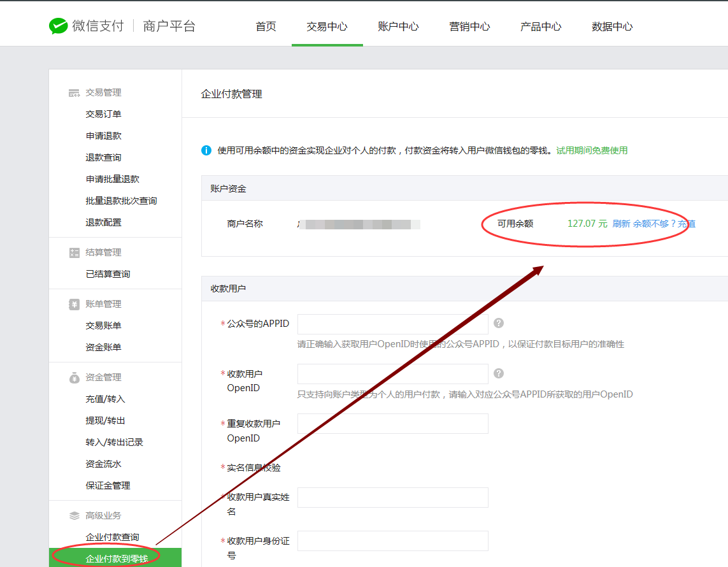This screenshot has width=728, height=567.
Task: Click the WeChat Pay logo icon
Action: click(x=59, y=26)
